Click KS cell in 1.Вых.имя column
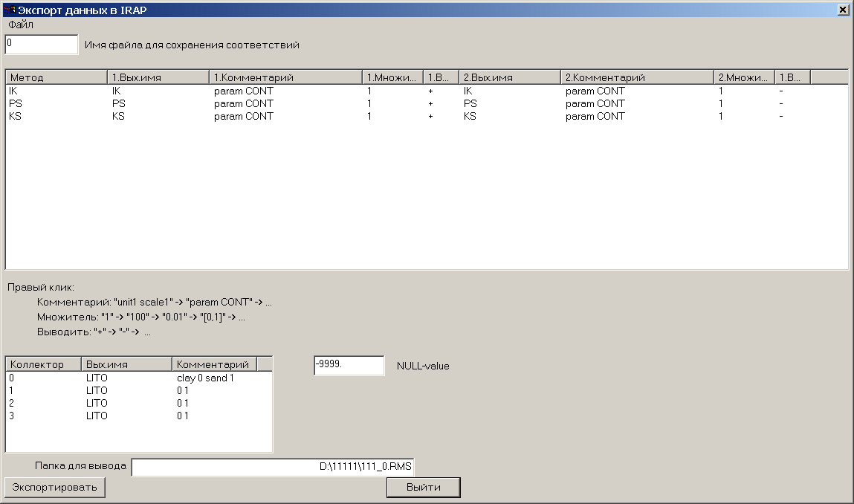The height and width of the screenshot is (504, 854). click(118, 116)
